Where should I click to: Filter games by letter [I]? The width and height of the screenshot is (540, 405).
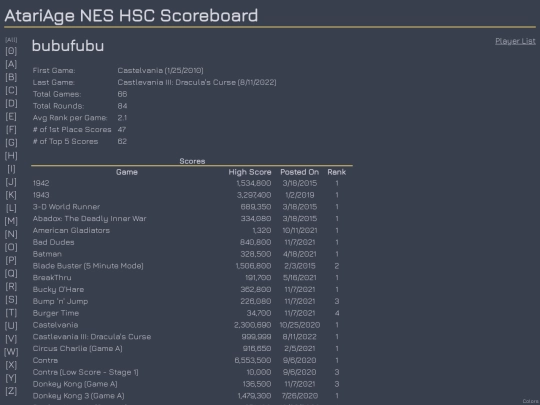coord(11,169)
